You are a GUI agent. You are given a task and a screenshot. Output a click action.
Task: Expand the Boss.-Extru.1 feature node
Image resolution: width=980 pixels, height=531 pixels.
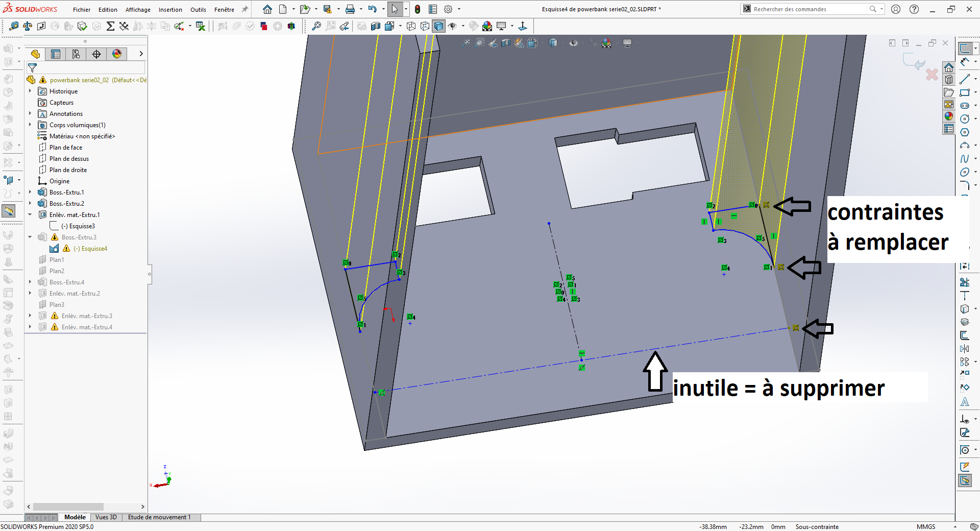coord(30,192)
